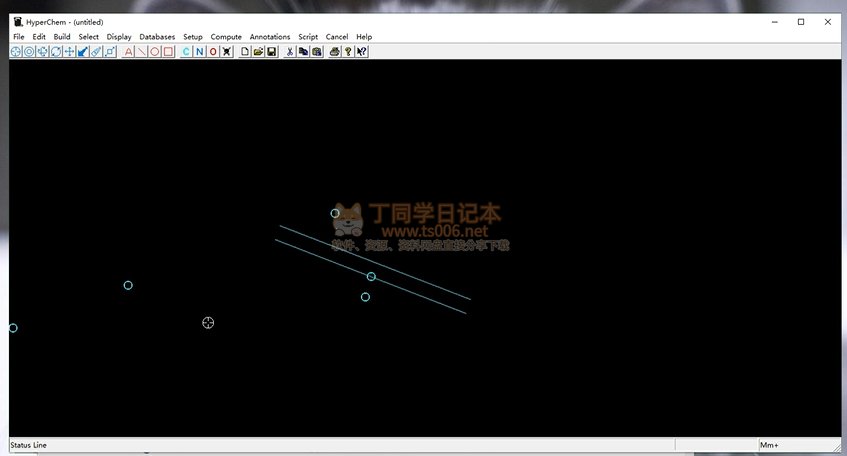Screen dimensions: 847x456
Task: Choose the rectangle annotation tool
Action: 168,51
